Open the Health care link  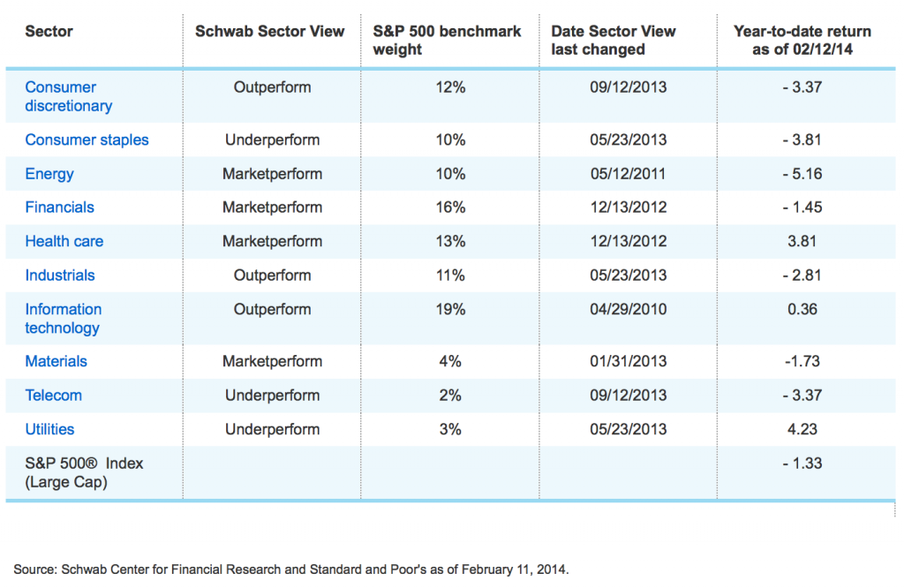pos(64,241)
